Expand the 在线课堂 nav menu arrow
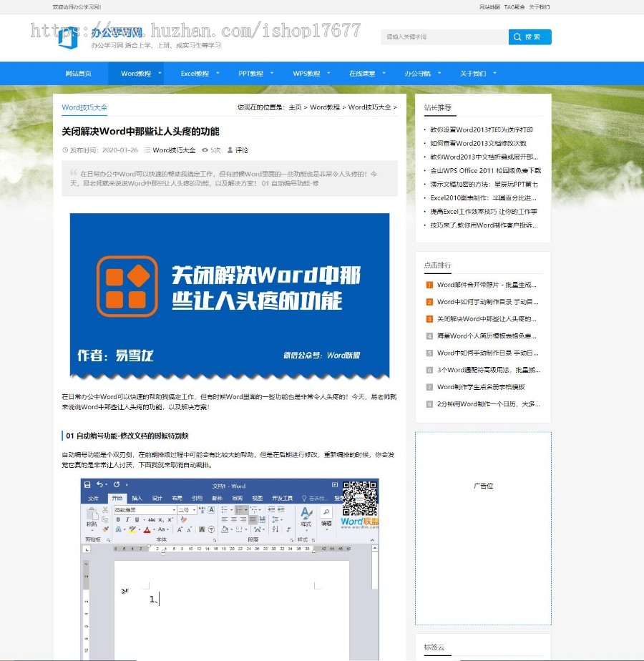The image size is (644, 661). (x=384, y=73)
